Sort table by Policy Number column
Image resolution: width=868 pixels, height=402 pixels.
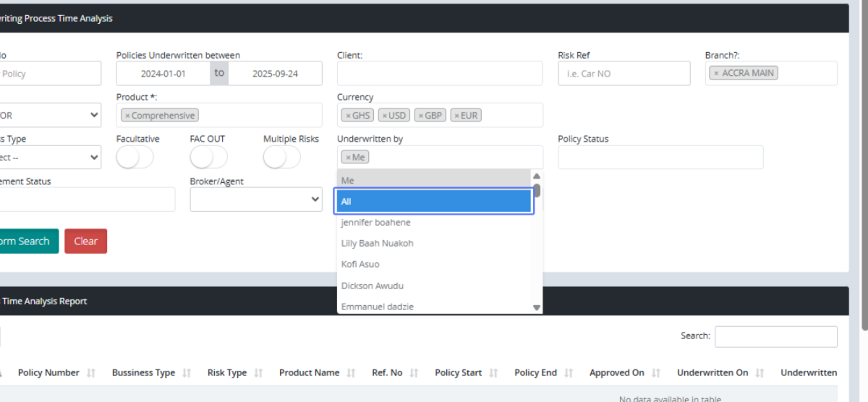(48, 373)
